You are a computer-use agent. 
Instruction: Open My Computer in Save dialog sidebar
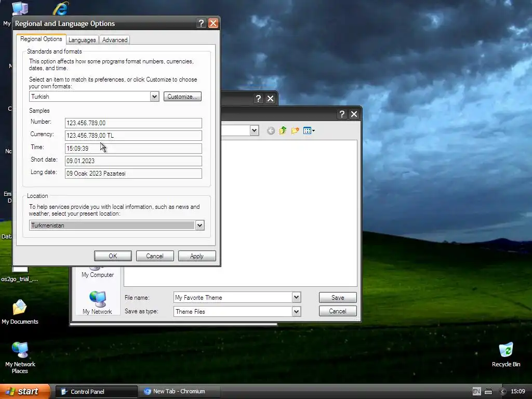[98, 272]
